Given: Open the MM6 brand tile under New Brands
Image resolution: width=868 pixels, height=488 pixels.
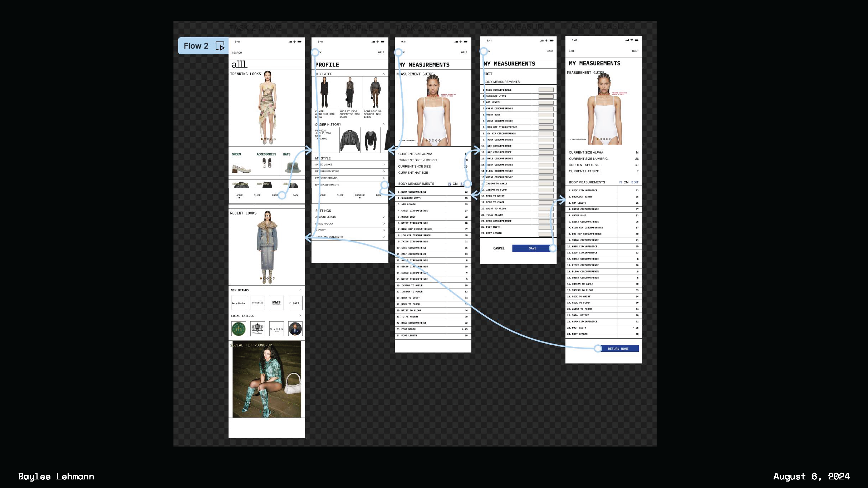Looking at the screenshot, I should (276, 303).
